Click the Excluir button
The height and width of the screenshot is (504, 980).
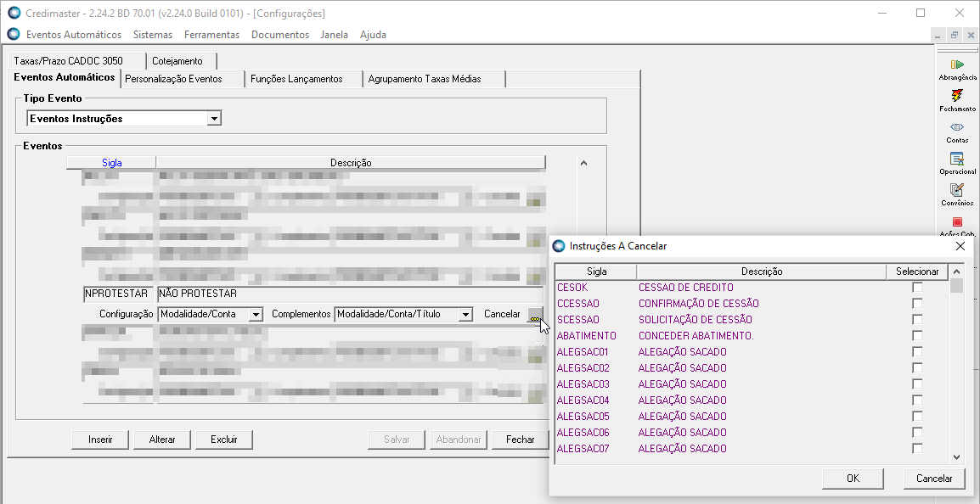coord(223,440)
